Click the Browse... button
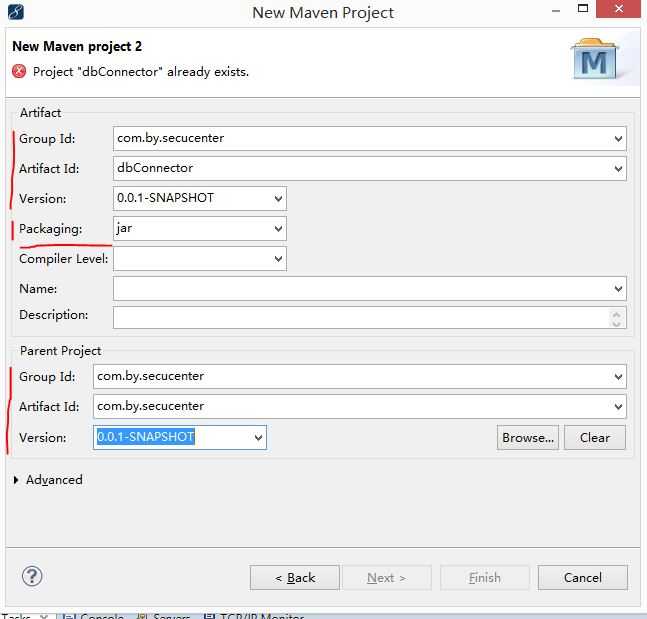 [528, 437]
